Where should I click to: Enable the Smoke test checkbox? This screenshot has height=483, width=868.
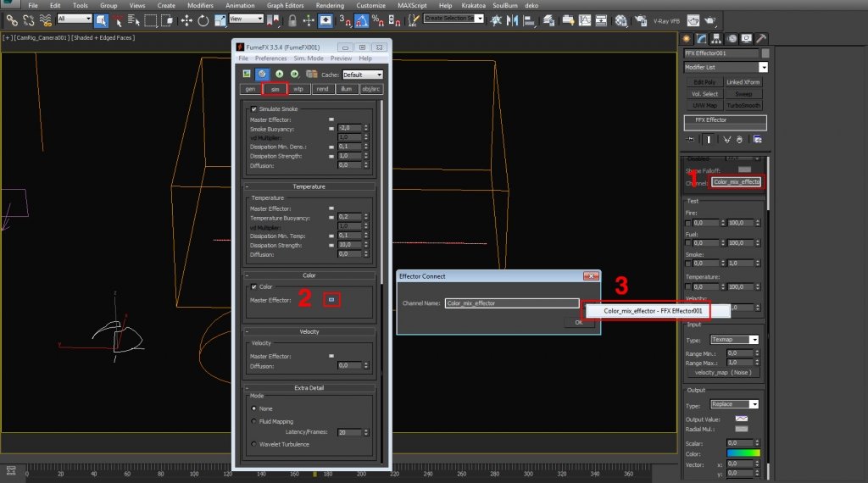[688, 264]
